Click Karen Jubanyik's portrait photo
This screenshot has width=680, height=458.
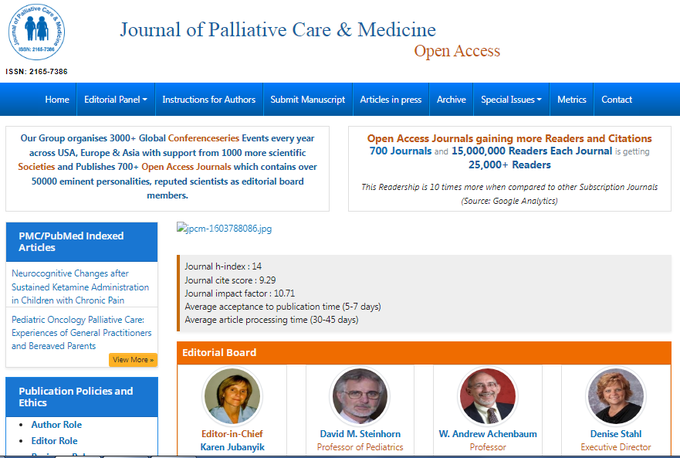(x=232, y=396)
